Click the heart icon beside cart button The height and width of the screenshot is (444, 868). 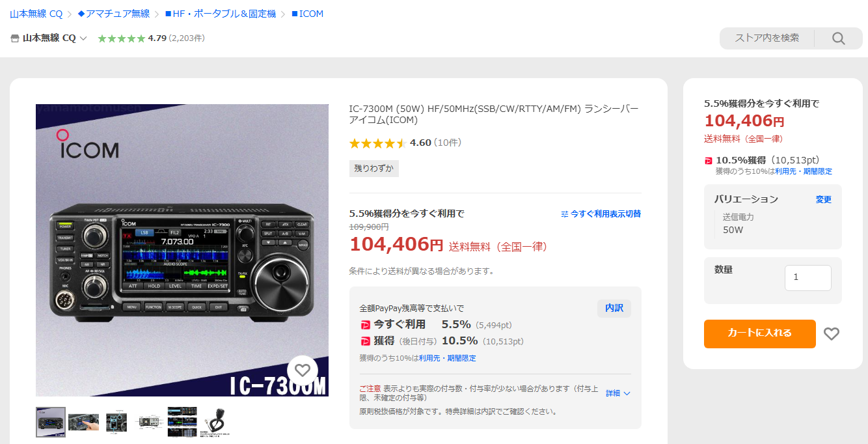click(832, 334)
